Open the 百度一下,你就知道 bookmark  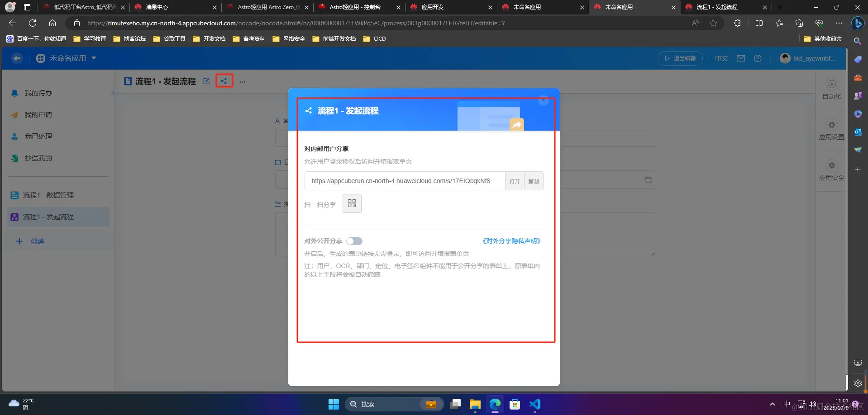[36, 39]
